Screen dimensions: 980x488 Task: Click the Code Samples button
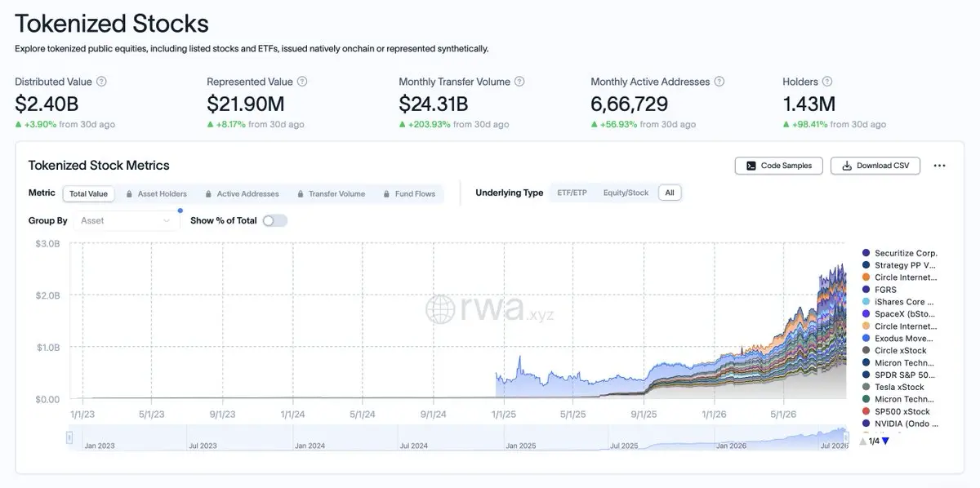click(x=778, y=166)
